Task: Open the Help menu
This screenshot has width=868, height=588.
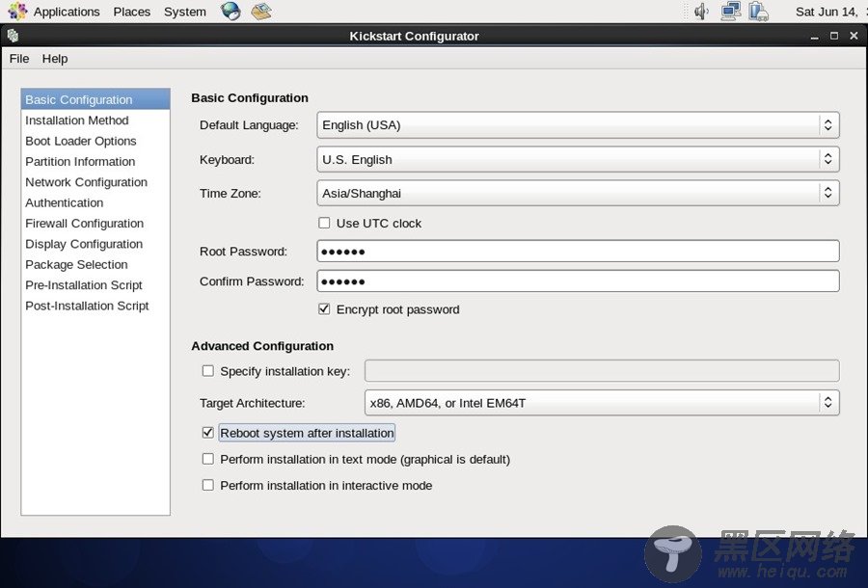Action: (55, 59)
